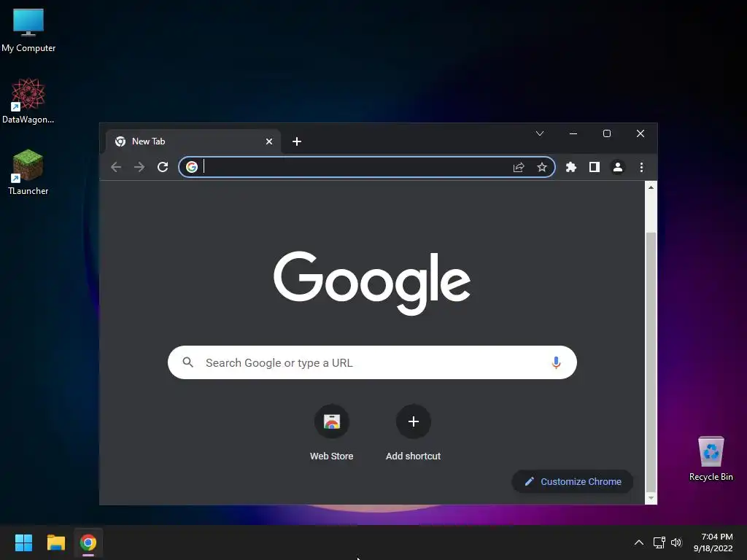The image size is (747, 560).
Task: Select the My Computer desktop icon
Action: [28, 30]
